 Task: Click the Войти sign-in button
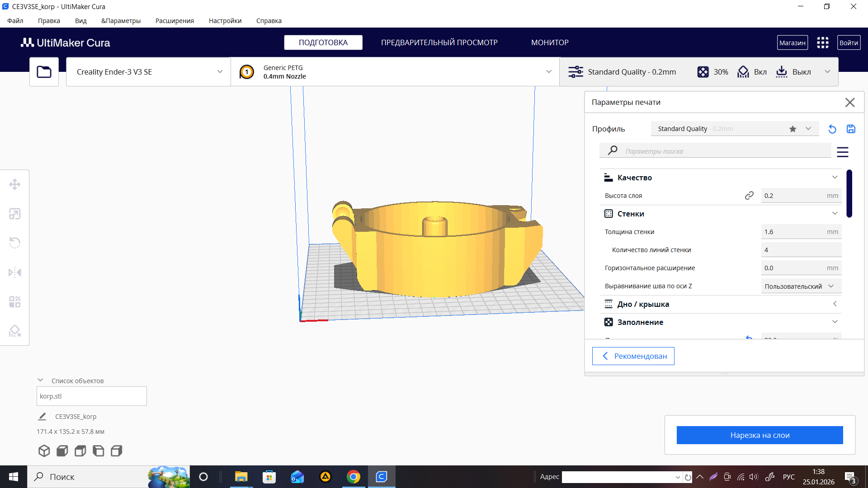click(x=849, y=43)
